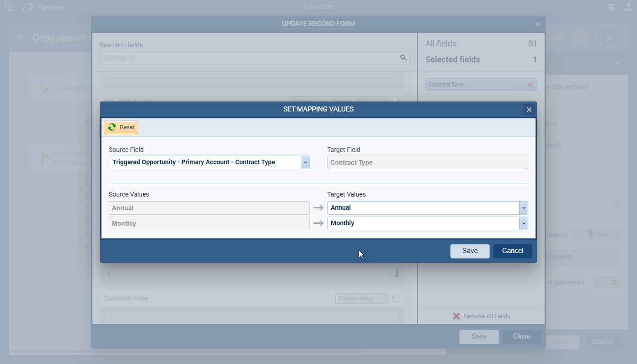Open the Monthly target value dropdown
This screenshot has height=364, width=637.
pos(524,223)
